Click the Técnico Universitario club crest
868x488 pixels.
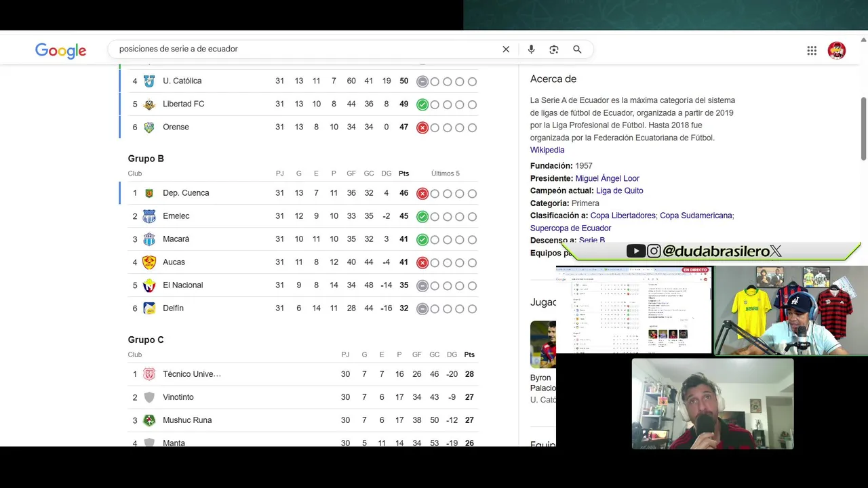pyautogui.click(x=149, y=374)
